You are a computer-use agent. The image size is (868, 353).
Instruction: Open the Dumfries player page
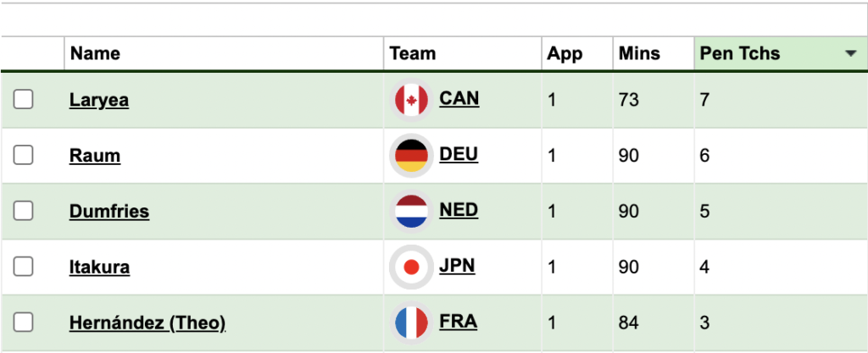pyautogui.click(x=108, y=212)
